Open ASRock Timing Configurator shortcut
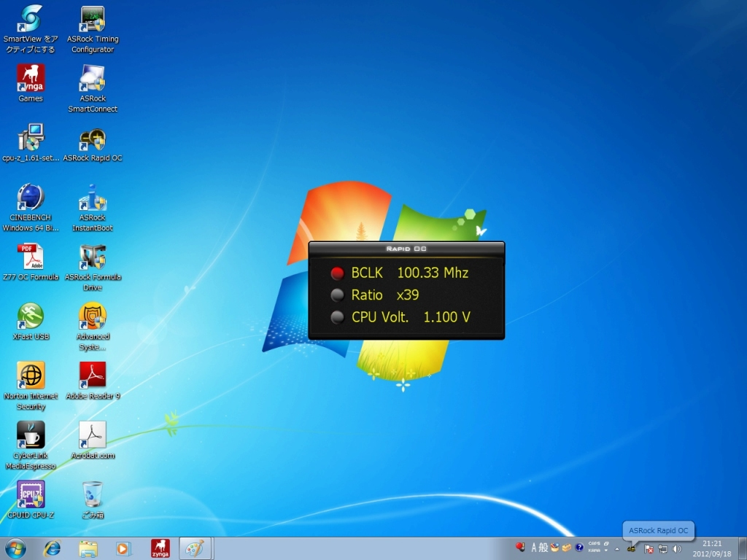The height and width of the screenshot is (560, 747). [x=93, y=29]
